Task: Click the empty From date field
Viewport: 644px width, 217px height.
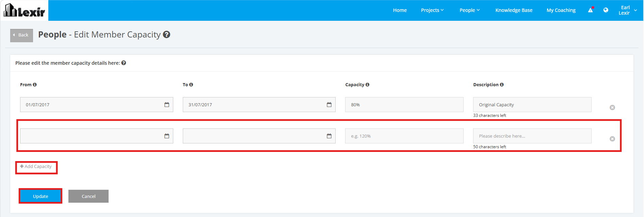Action: (97, 136)
